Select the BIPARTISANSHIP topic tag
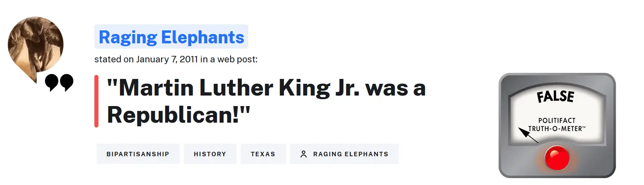 click(x=138, y=154)
